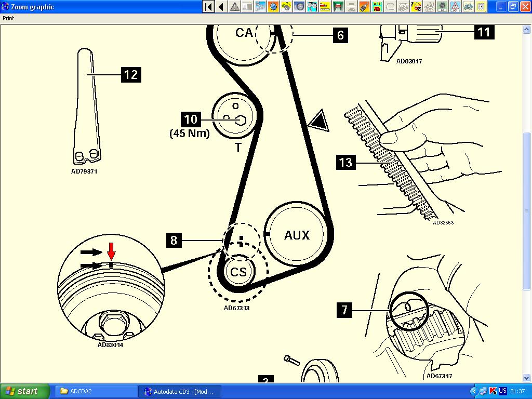The width and height of the screenshot is (532, 399).
Task: Jump to first page with the bar-arrow icon
Action: (x=208, y=7)
